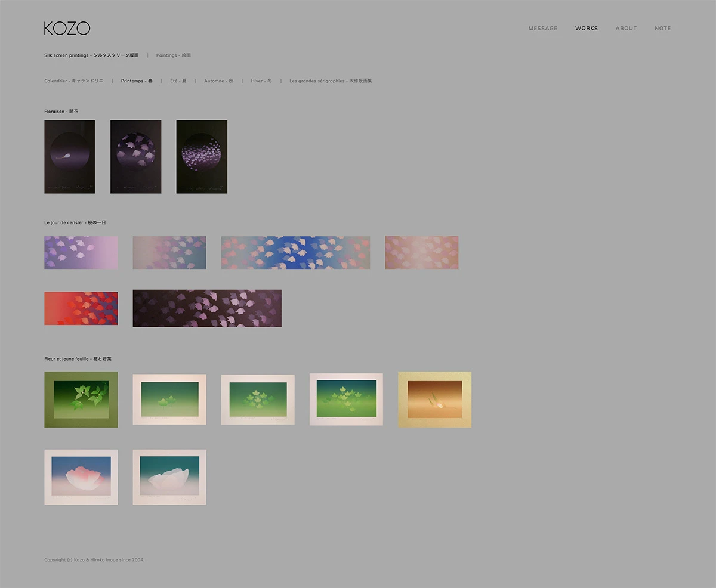This screenshot has height=588, width=716.
Task: Open Floraison print with single petal
Action: [69, 157]
